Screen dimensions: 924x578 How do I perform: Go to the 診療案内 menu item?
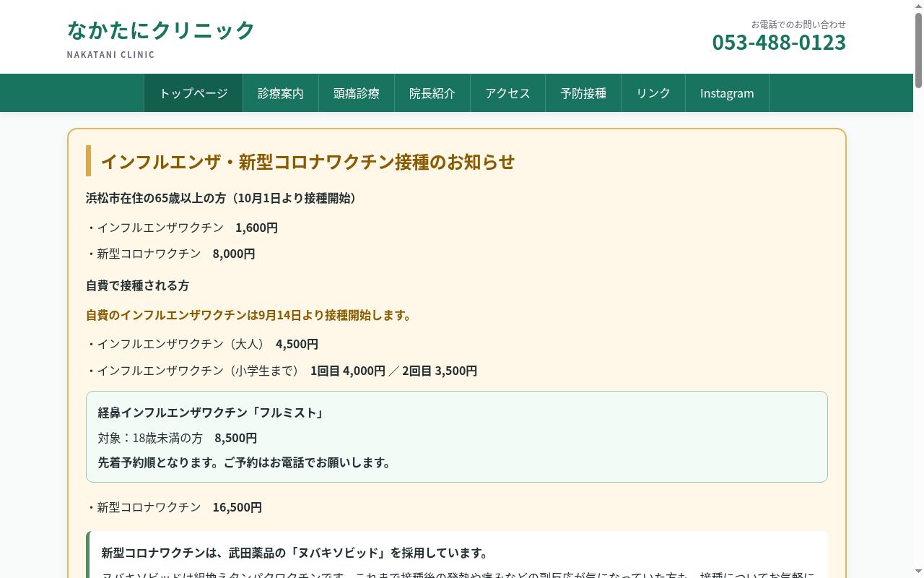pos(281,93)
